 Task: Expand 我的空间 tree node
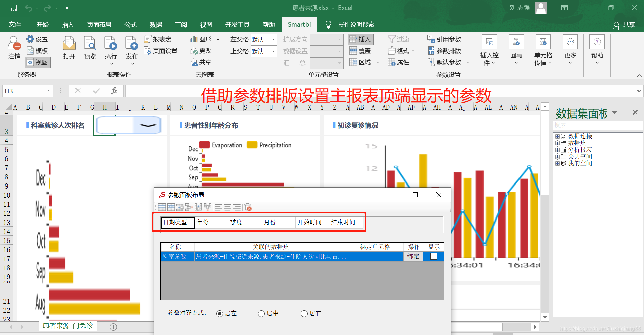tap(557, 163)
